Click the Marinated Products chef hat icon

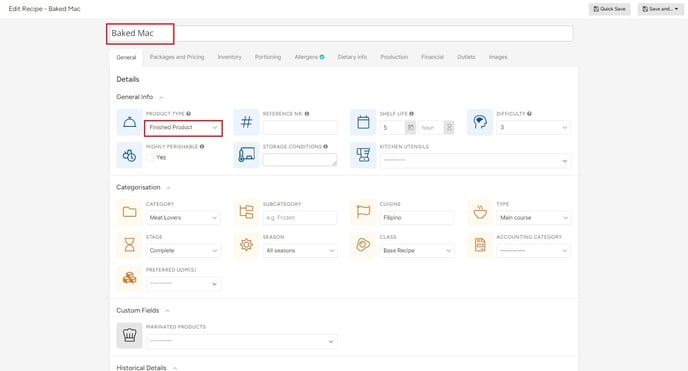click(x=129, y=335)
